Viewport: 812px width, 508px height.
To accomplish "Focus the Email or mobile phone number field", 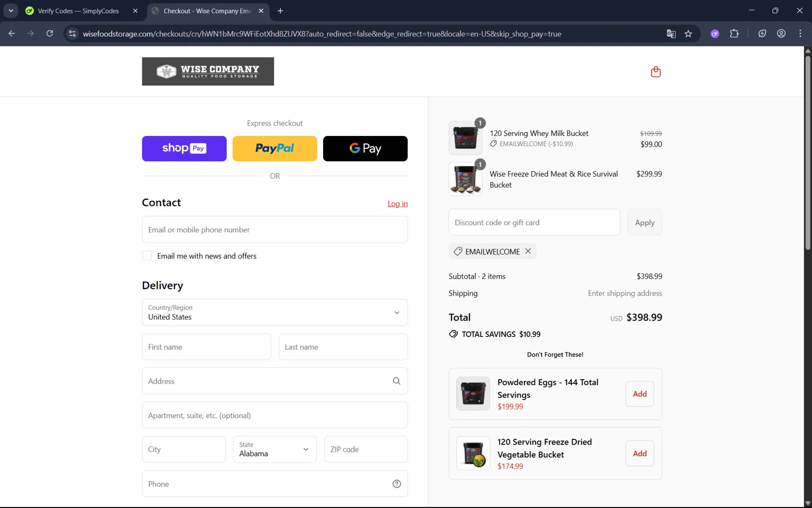I will click(274, 230).
